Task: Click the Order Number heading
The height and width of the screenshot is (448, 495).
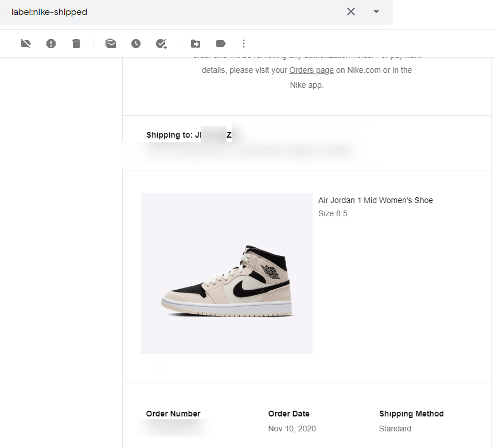Action: click(x=173, y=414)
